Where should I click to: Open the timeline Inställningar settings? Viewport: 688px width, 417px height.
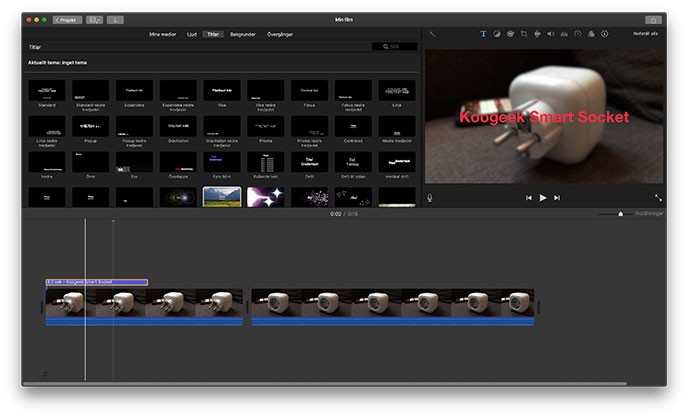point(649,214)
